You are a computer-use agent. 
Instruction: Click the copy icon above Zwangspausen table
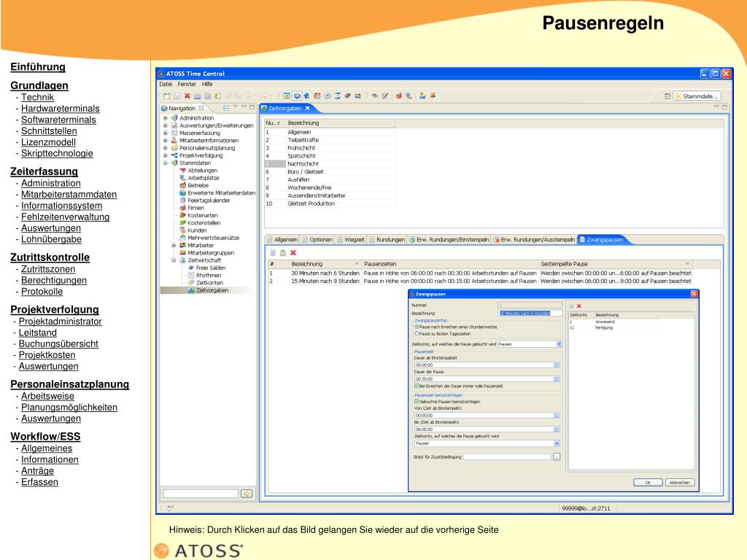[283, 253]
